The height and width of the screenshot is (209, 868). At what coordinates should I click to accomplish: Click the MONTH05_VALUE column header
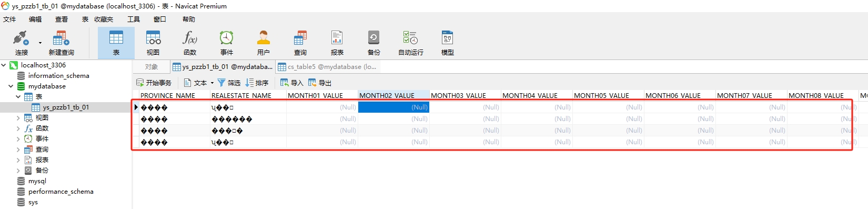[608, 95]
